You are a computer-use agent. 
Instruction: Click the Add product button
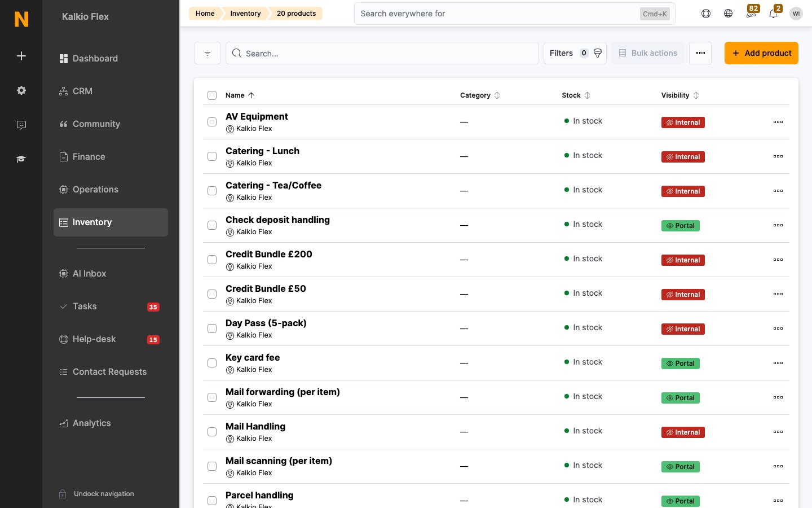(761, 53)
